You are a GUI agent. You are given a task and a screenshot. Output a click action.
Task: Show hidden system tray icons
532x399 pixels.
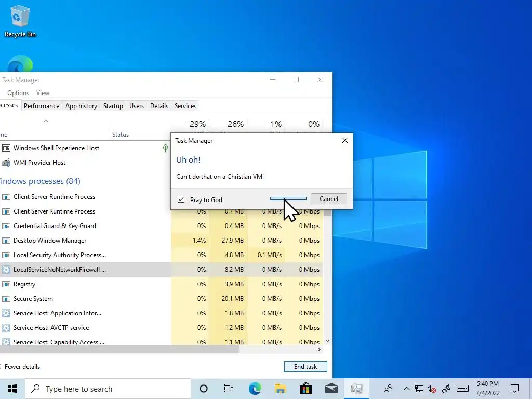[406, 389]
